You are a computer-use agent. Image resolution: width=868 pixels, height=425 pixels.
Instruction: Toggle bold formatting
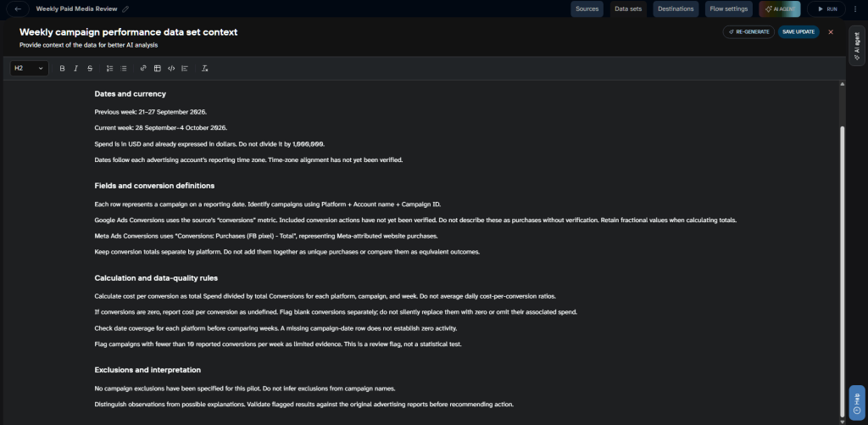pyautogui.click(x=62, y=68)
